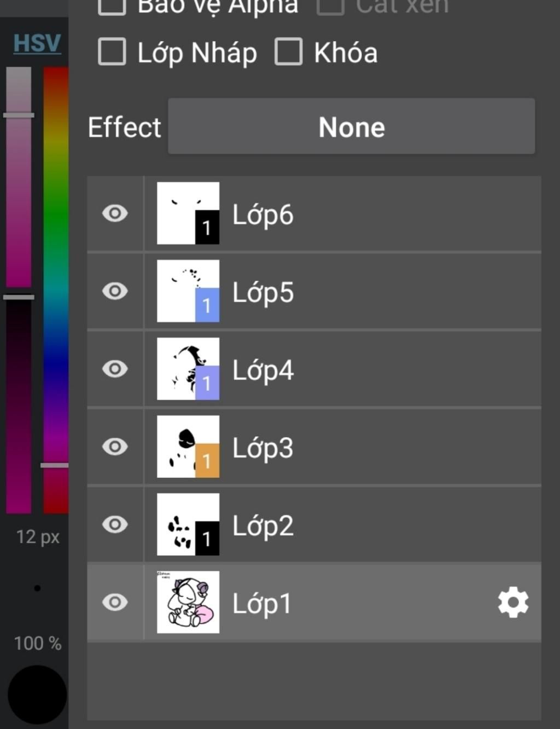Check the Bảo vệ Alpha checkbox
Image resolution: width=560 pixels, height=729 pixels.
tap(112, 5)
